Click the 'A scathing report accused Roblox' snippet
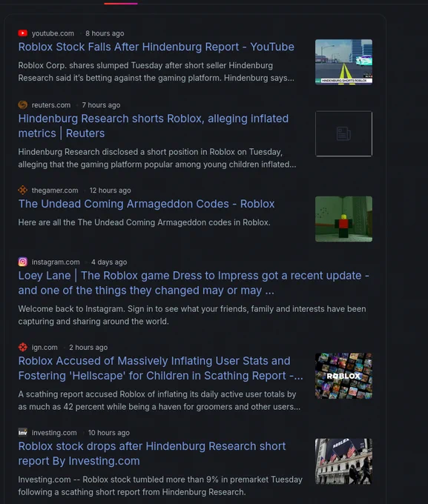Viewport: 428px width, 504px height. click(159, 400)
